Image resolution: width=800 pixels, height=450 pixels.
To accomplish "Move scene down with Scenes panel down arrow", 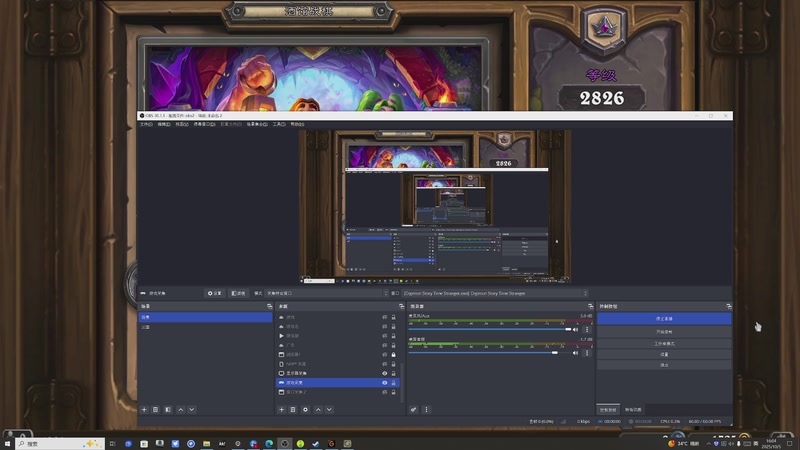I will pyautogui.click(x=192, y=409).
